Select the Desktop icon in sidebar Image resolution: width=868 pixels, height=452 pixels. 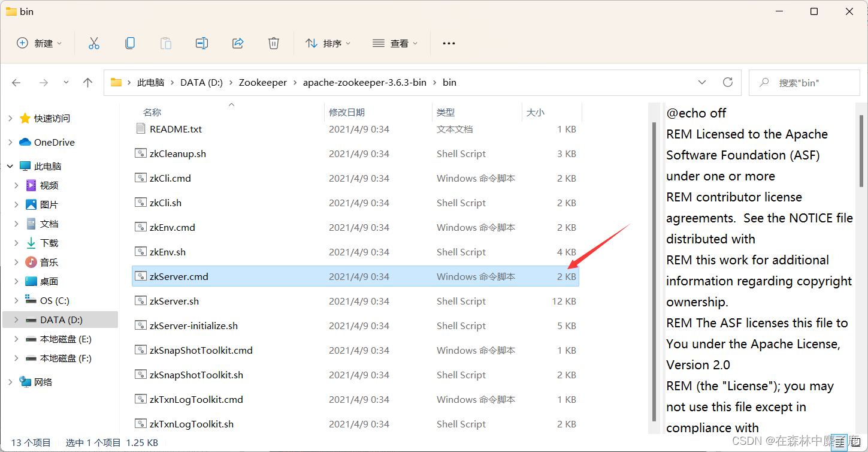click(x=31, y=281)
